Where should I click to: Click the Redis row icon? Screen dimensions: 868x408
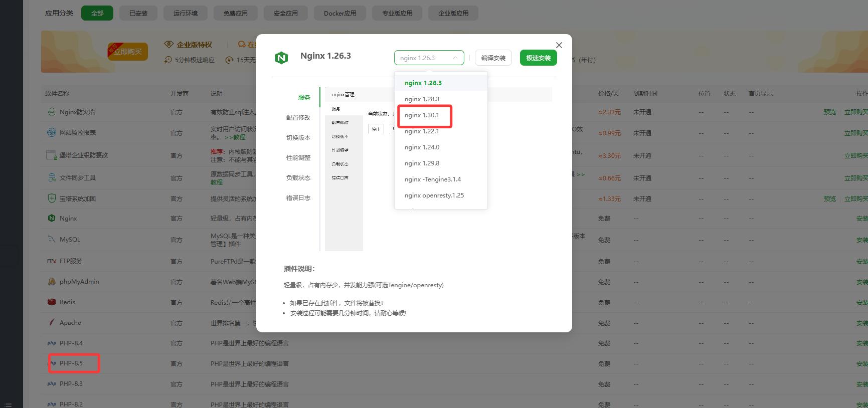coord(52,302)
